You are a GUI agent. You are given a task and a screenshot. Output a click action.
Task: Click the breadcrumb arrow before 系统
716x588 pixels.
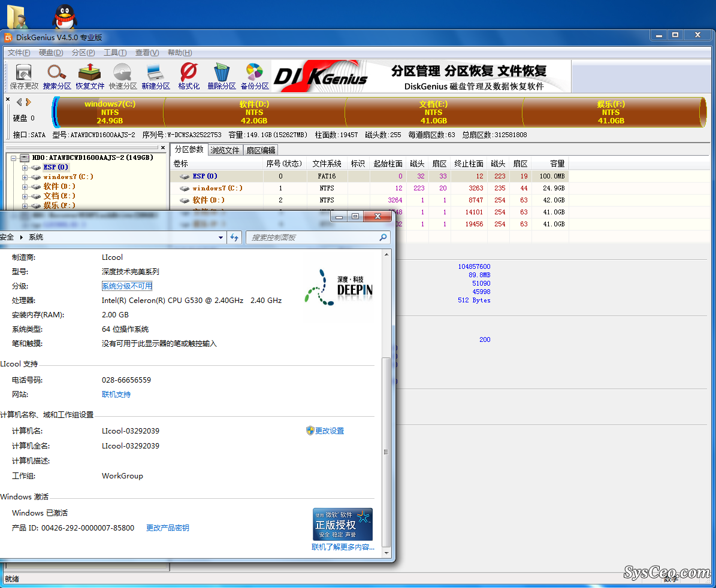[21, 237]
